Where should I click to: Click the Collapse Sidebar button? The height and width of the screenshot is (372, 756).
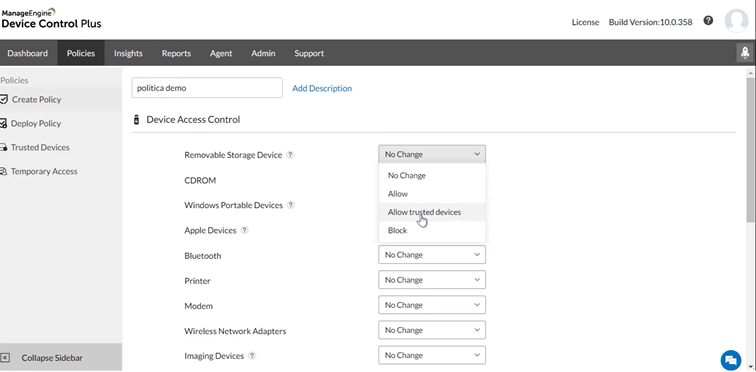click(x=61, y=358)
